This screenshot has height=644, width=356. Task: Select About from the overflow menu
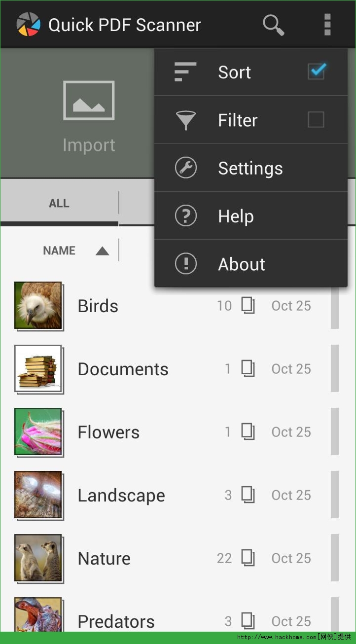tap(242, 264)
